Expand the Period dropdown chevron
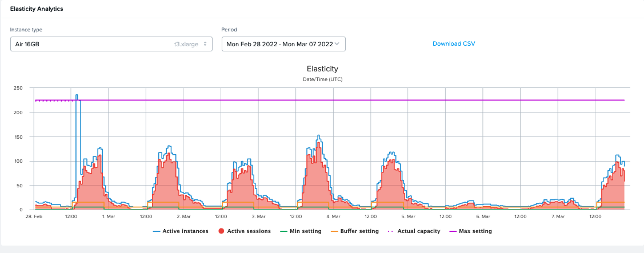The width and height of the screenshot is (644, 253). tap(337, 44)
